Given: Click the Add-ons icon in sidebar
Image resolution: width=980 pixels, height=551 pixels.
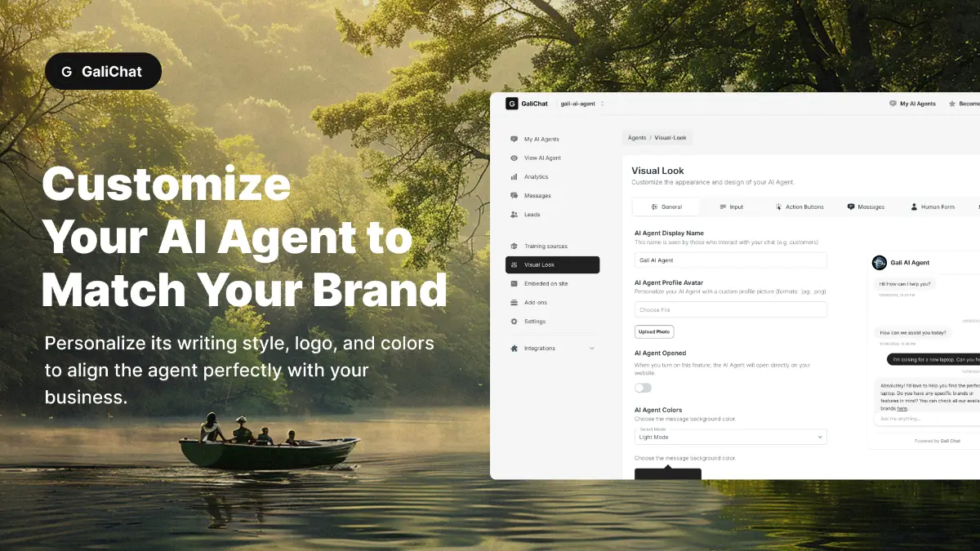Looking at the screenshot, I should pos(514,303).
